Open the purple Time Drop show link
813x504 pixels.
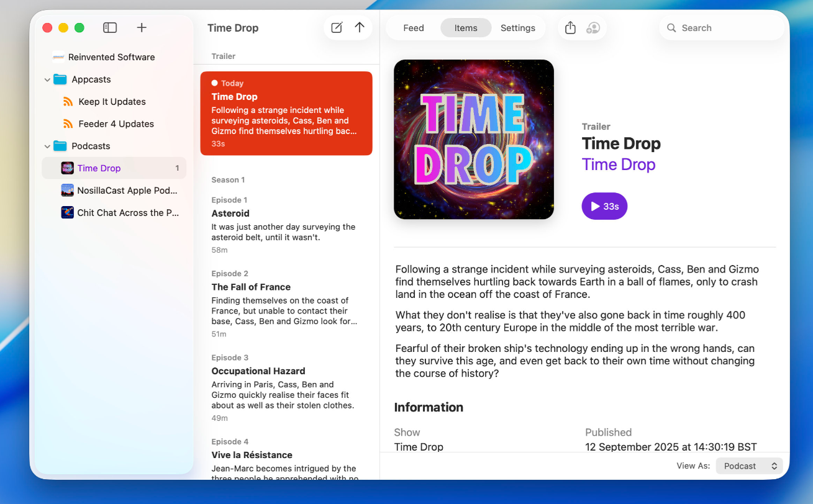coord(619,164)
